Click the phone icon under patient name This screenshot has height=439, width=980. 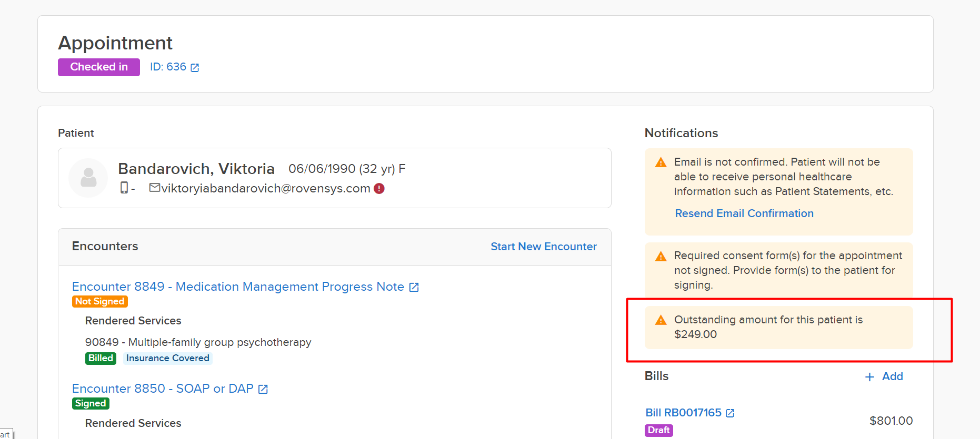pyautogui.click(x=124, y=188)
